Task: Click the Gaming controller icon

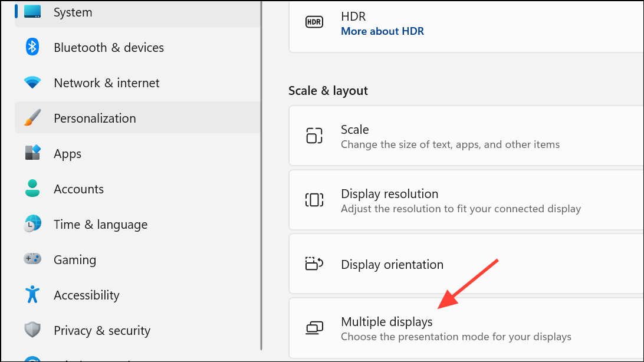Action: (32, 259)
